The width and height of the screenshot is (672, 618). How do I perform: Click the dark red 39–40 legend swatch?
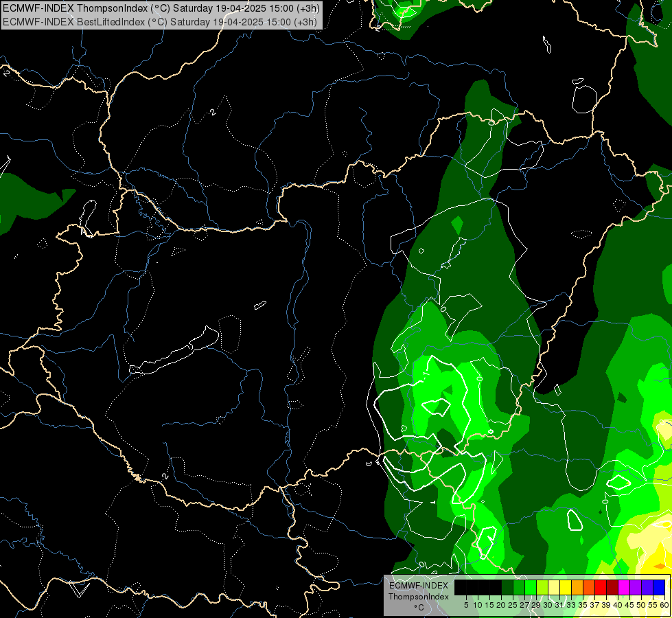coord(612,588)
